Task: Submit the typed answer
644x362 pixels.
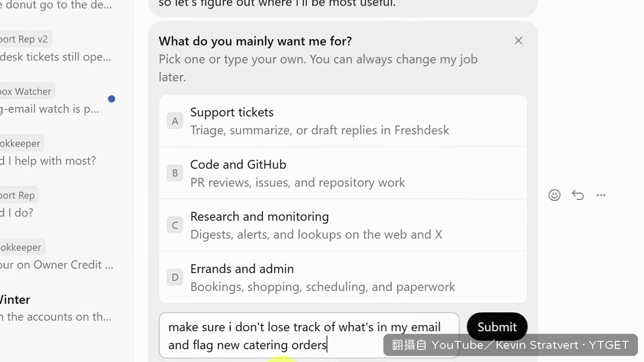Action: pyautogui.click(x=497, y=327)
